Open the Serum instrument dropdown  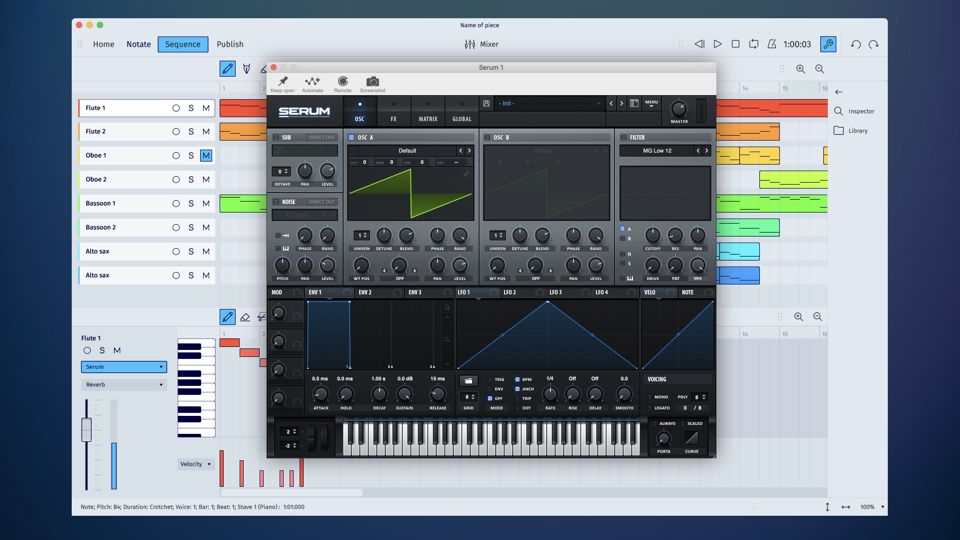coord(124,367)
